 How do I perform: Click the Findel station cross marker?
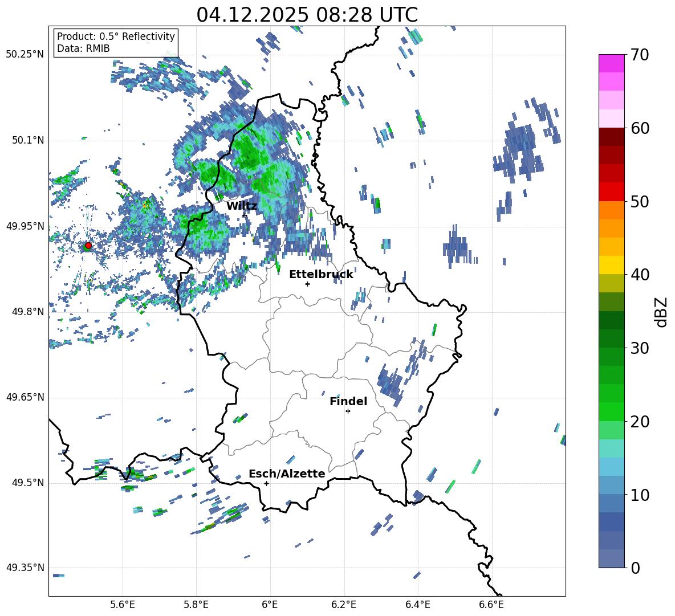pos(348,411)
